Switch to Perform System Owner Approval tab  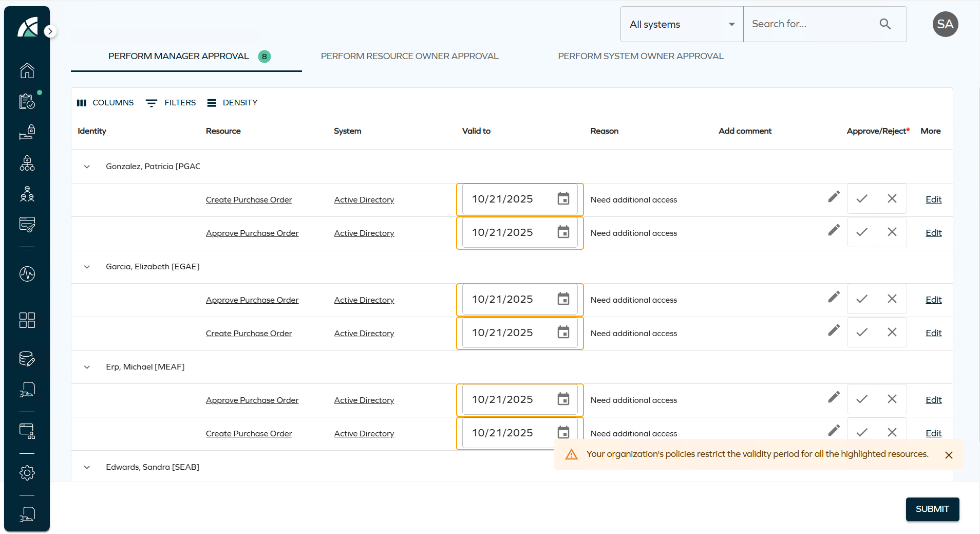tap(640, 56)
